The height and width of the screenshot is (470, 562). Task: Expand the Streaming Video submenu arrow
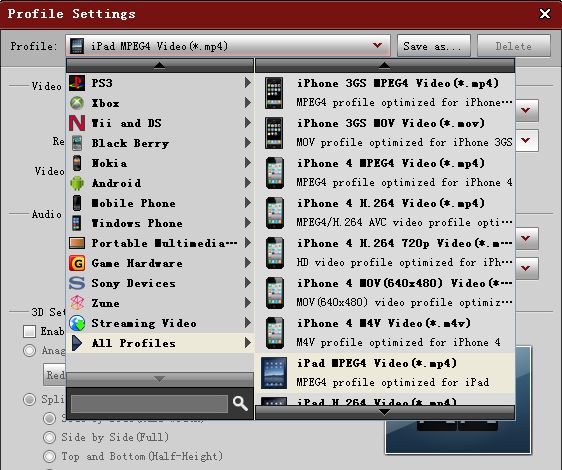tap(247, 323)
